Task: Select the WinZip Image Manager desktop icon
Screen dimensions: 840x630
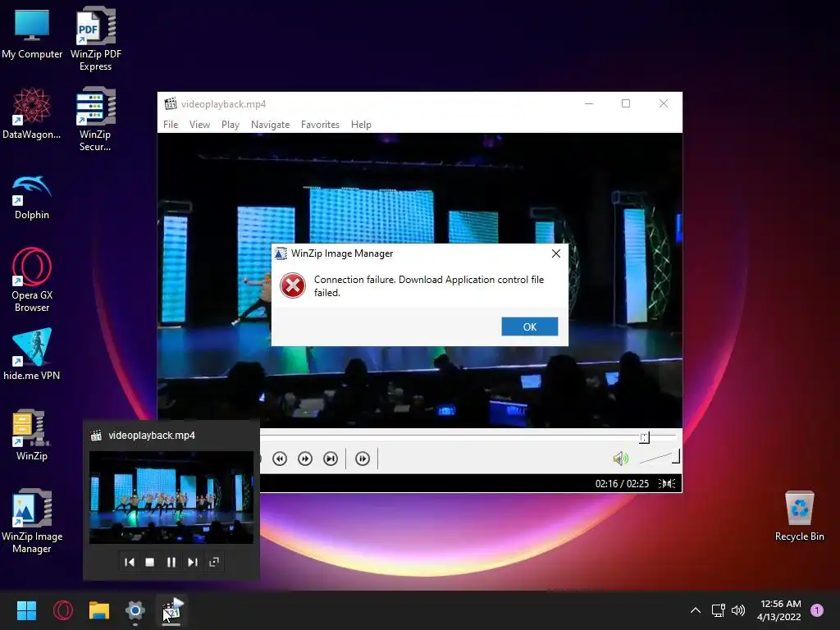Action: (32, 521)
